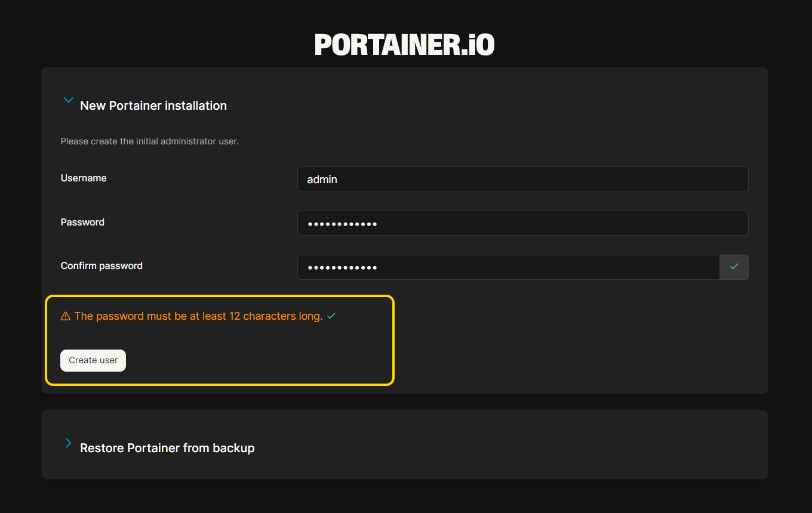Click the green checkmark beside Confirm password
812x513 pixels.
734,267
